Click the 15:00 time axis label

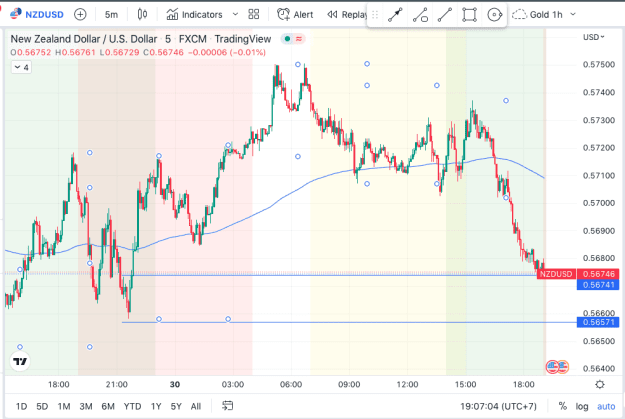(465, 384)
